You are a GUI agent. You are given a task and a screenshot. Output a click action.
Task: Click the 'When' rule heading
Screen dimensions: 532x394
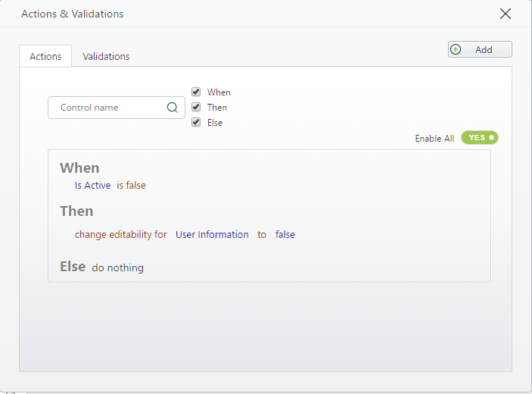pos(79,168)
